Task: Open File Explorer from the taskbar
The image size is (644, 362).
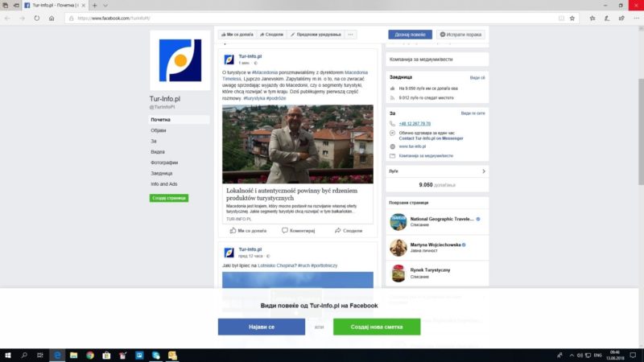Action: [x=73, y=355]
